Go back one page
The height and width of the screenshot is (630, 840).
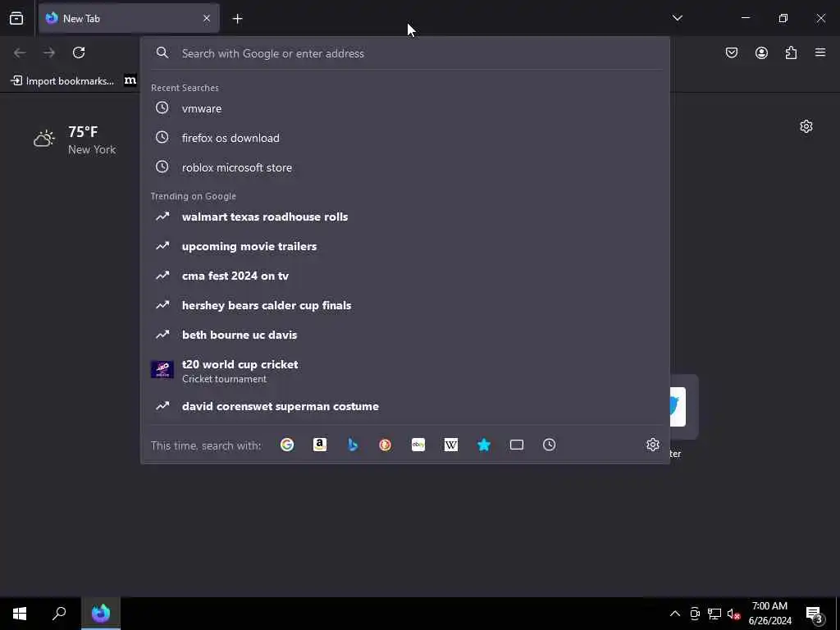(x=20, y=52)
